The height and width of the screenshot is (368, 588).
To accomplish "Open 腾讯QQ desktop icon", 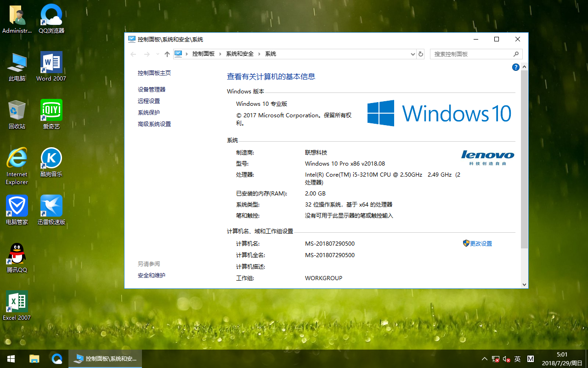I will [17, 259].
